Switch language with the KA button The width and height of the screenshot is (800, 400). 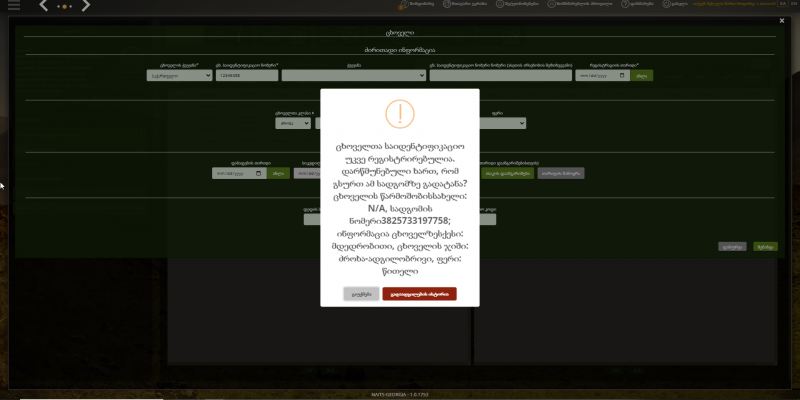(x=783, y=4)
